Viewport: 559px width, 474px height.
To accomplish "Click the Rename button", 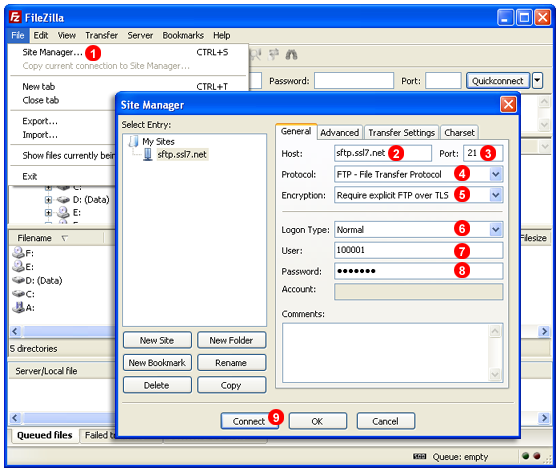I will [x=231, y=363].
